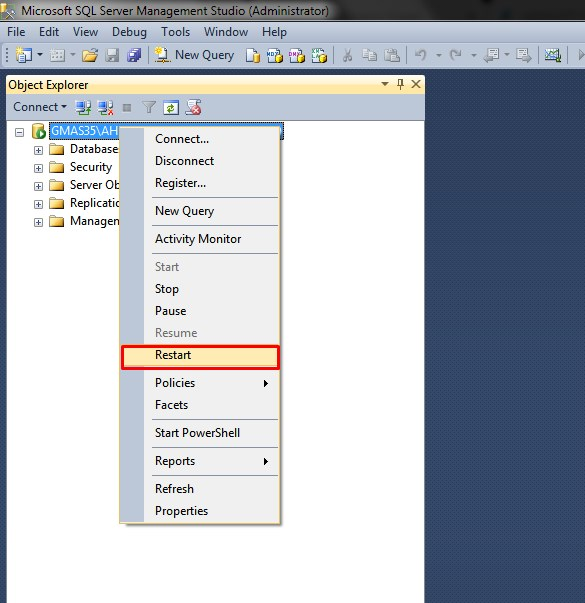Expand the Replication folder
585x603 pixels.
38,204
